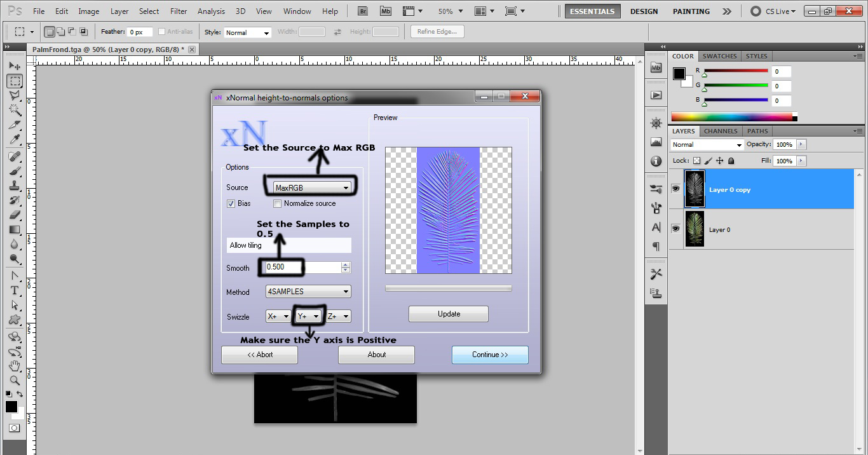Screen dimensions: 868x455
Task: Select the Custom Shape tool
Action: tap(15, 320)
